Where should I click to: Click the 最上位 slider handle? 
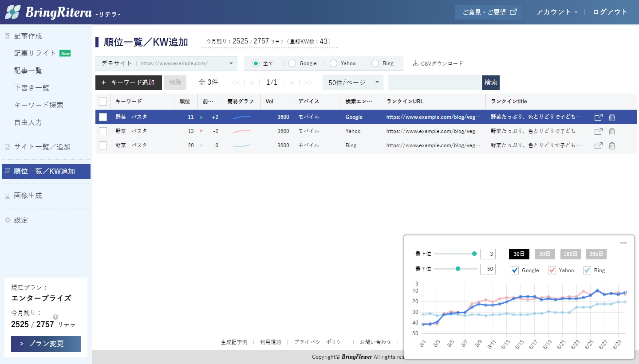tap(474, 254)
